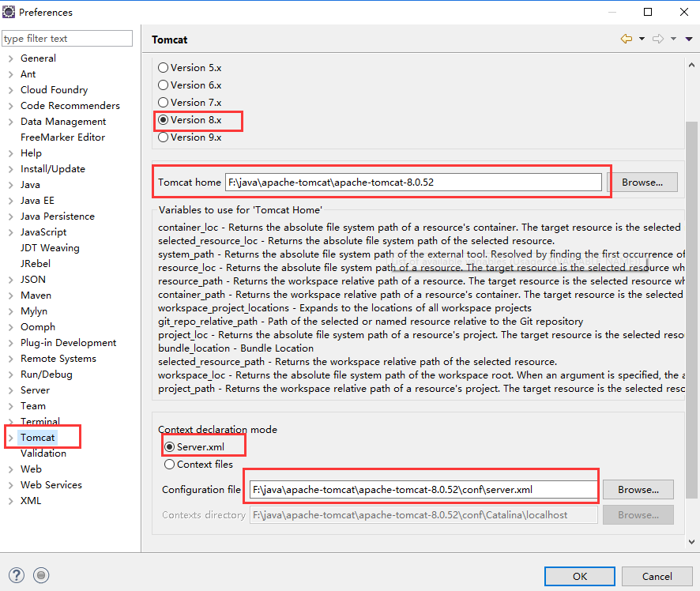Image resolution: width=700 pixels, height=591 pixels.
Task: Open Run/Debug preferences
Action: coord(46,374)
